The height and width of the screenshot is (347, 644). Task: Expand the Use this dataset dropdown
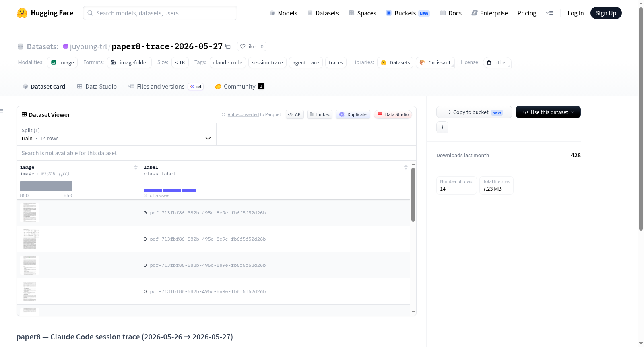[x=548, y=112]
